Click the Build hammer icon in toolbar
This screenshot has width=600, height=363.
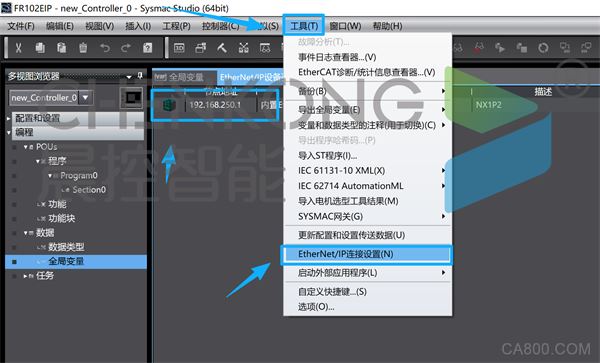222,48
